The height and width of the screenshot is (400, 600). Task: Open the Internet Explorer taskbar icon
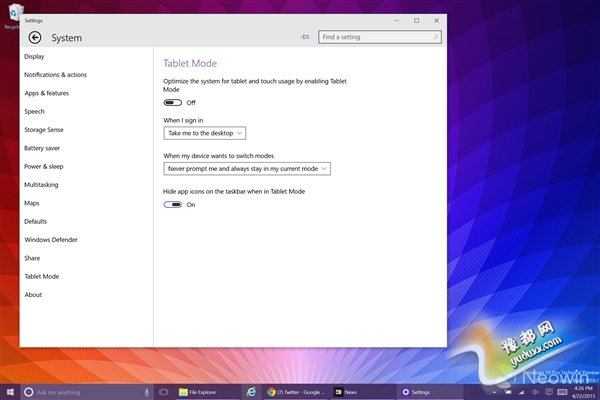tap(252, 392)
